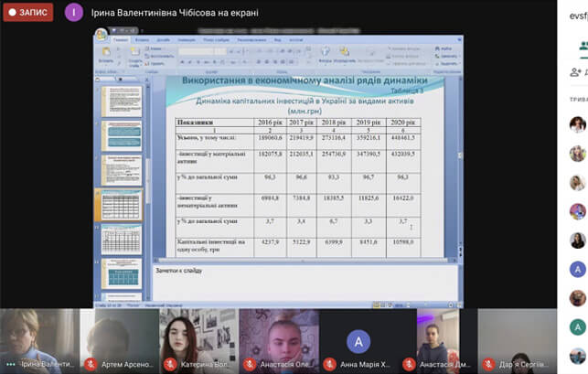Click the three-dots options icon on Ірина's tile

pos(9,364)
